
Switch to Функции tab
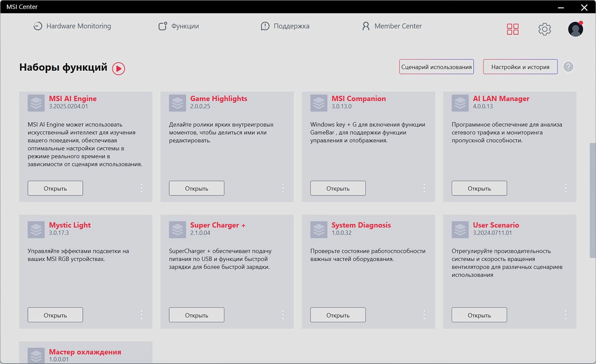178,26
